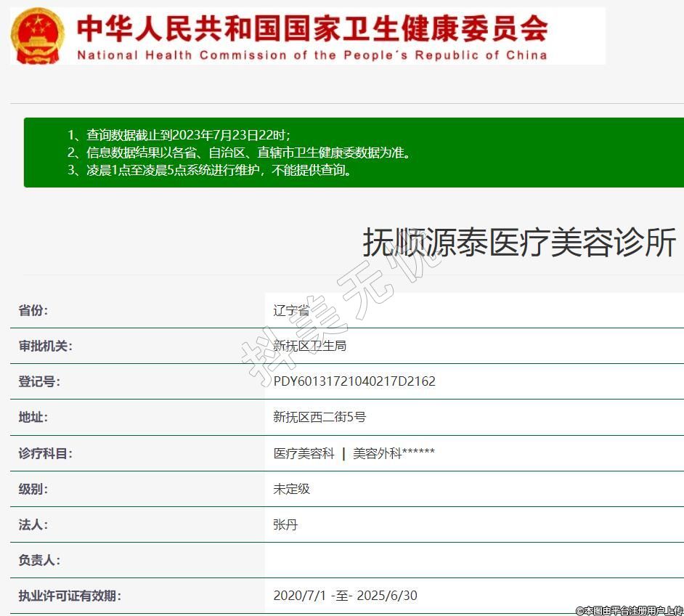Click the Chinese commission title in header
684x616 pixels.
coord(312,28)
